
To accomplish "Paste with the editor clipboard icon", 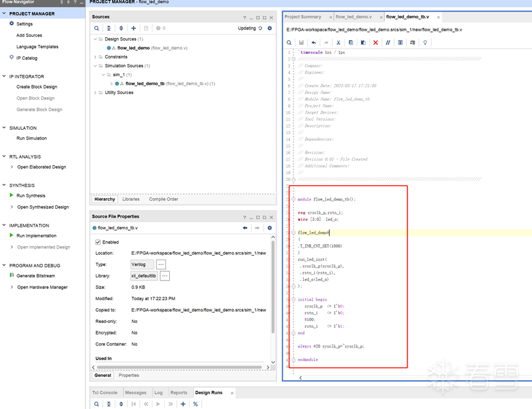I will (x=363, y=42).
